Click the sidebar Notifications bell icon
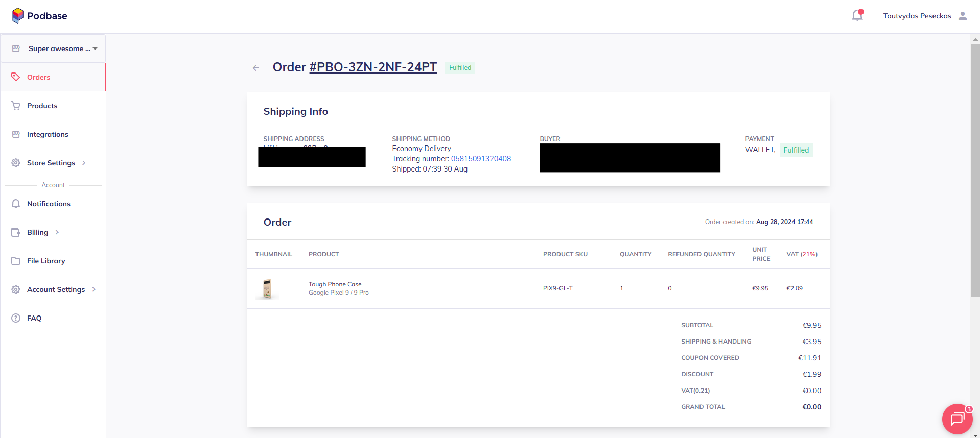Screen dimensions: 980x438 pos(16,204)
